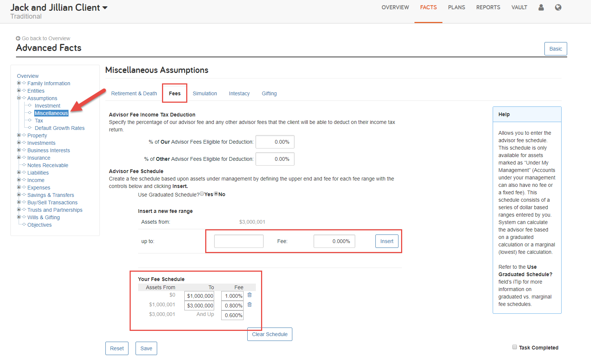Expand the Income tree node
Image resolution: width=591 pixels, height=364 pixels.
coord(19,180)
